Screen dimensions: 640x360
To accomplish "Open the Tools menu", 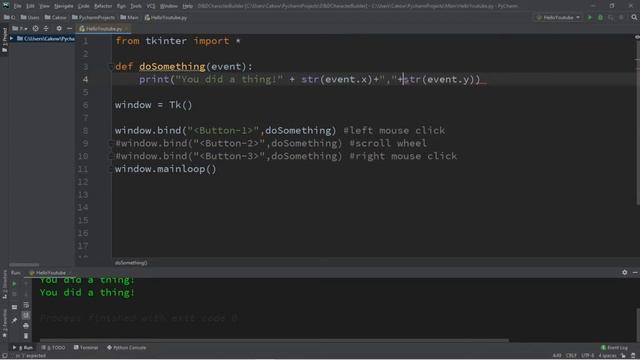I will [x=136, y=6].
